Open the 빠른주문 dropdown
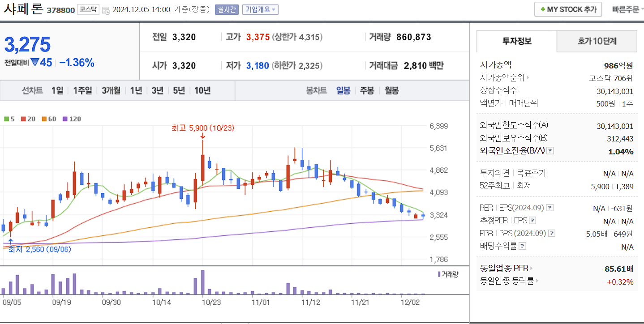This screenshot has height=324, width=644. (626, 9)
